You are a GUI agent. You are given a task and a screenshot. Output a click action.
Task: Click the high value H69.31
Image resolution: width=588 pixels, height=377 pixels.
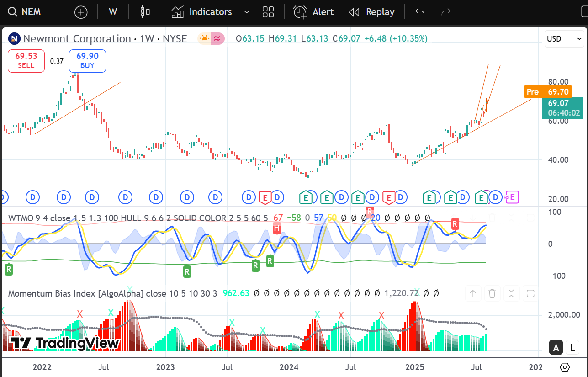coord(283,39)
